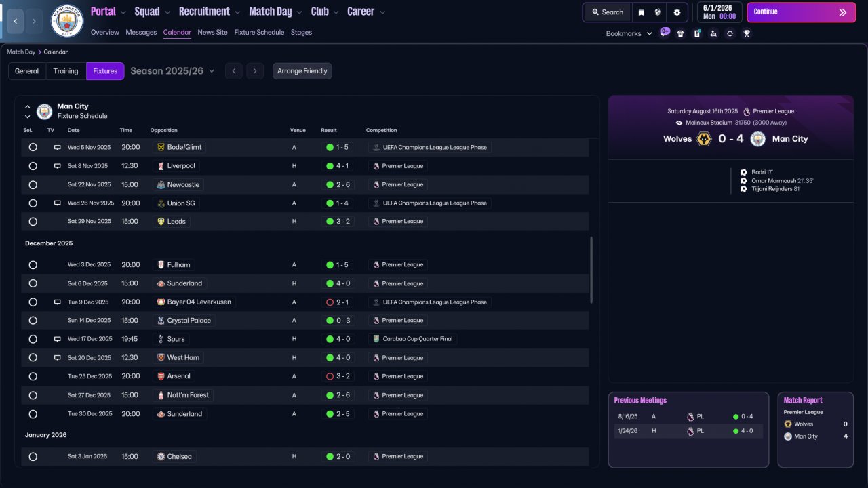Click the circular arrows icon in bookmarks bar
The height and width of the screenshot is (488, 868).
tap(730, 33)
